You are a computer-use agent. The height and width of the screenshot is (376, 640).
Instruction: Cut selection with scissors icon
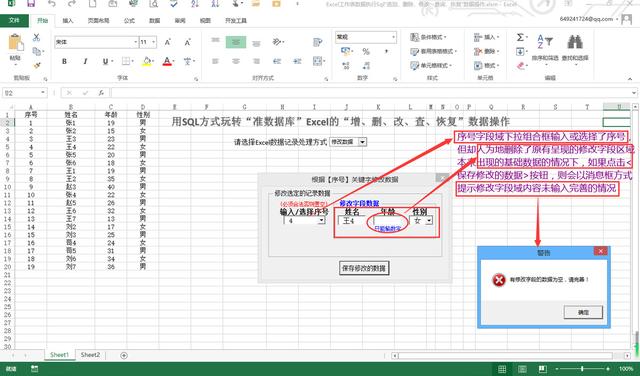36,38
